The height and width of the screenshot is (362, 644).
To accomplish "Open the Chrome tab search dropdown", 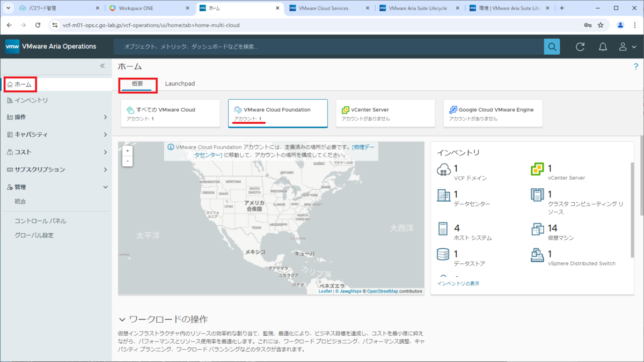I will point(8,8).
